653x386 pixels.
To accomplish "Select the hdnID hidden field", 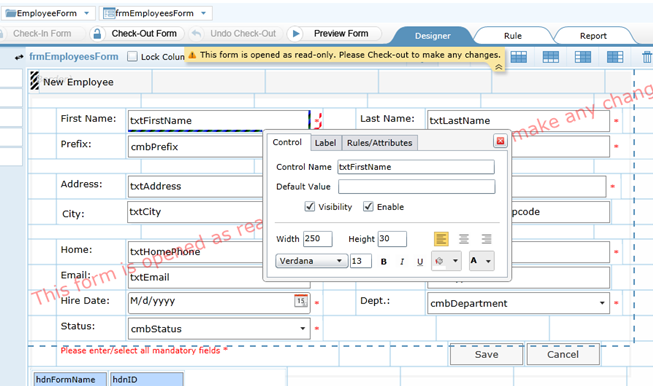I will pyautogui.click(x=147, y=379).
